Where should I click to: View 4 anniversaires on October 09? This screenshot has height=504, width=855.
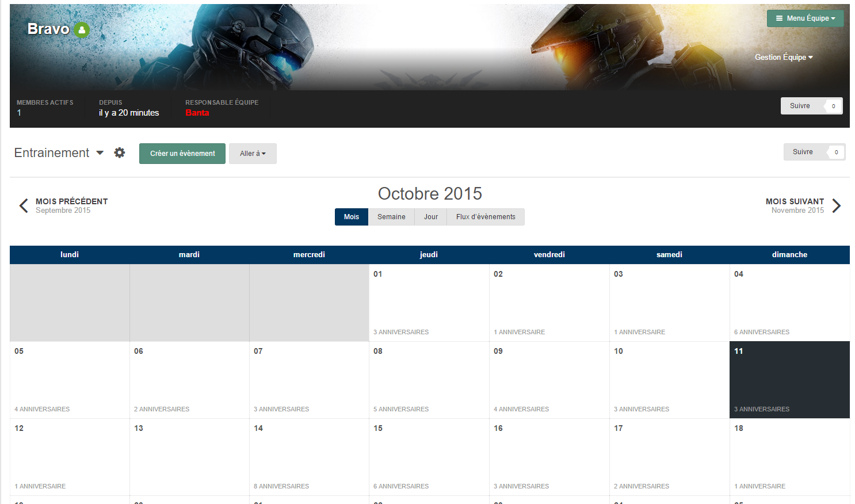tap(521, 409)
